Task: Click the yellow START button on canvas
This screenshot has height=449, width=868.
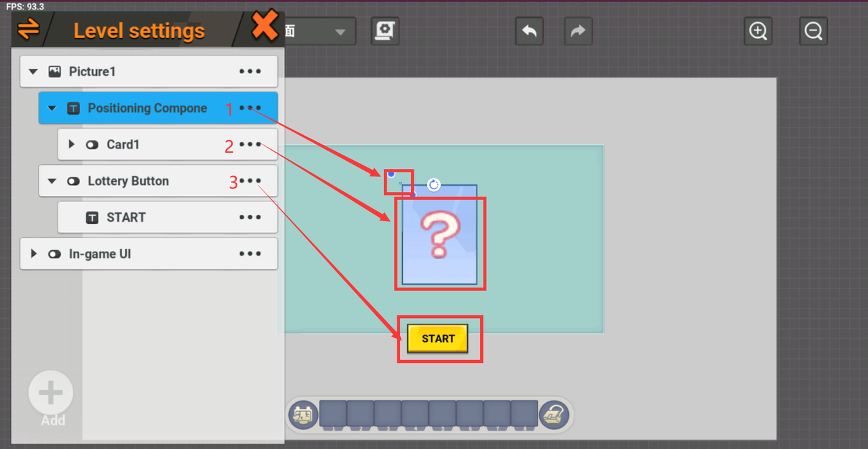Action: (437, 338)
